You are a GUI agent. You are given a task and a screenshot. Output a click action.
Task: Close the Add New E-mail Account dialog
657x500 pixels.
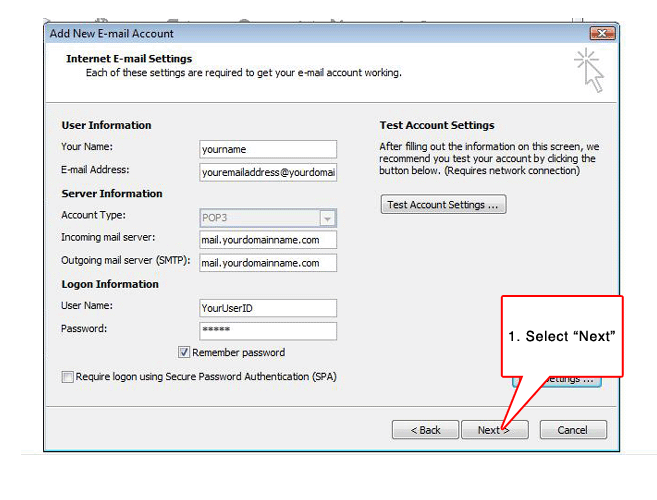pyautogui.click(x=602, y=34)
